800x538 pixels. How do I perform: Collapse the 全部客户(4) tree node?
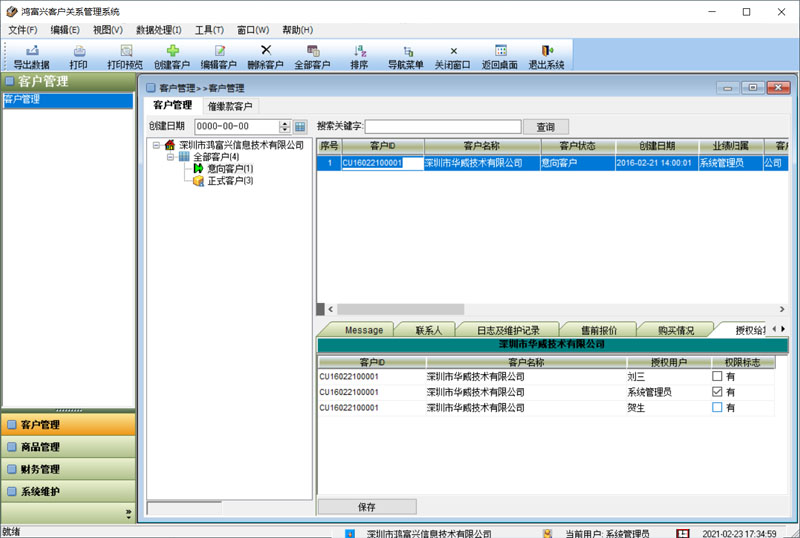170,157
